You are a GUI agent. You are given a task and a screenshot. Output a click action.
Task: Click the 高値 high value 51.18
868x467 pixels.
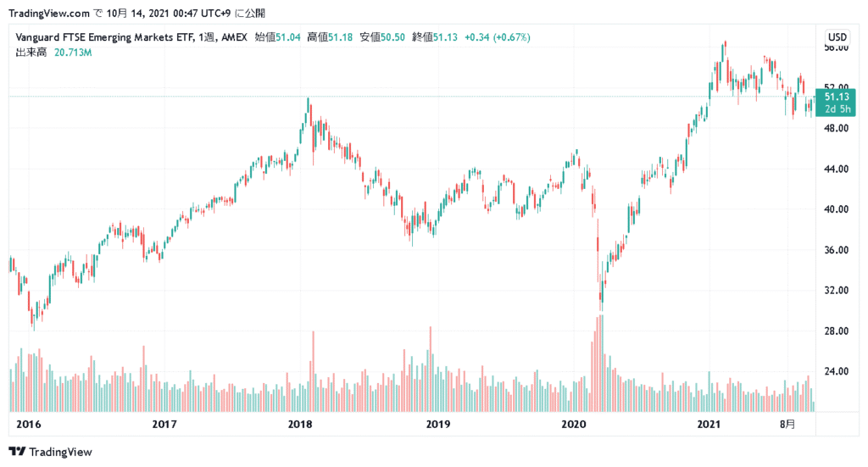[x=340, y=37]
